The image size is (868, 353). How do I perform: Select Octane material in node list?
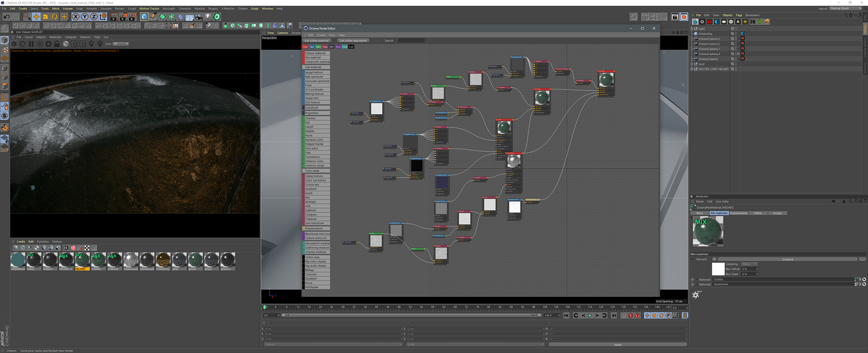(x=316, y=53)
